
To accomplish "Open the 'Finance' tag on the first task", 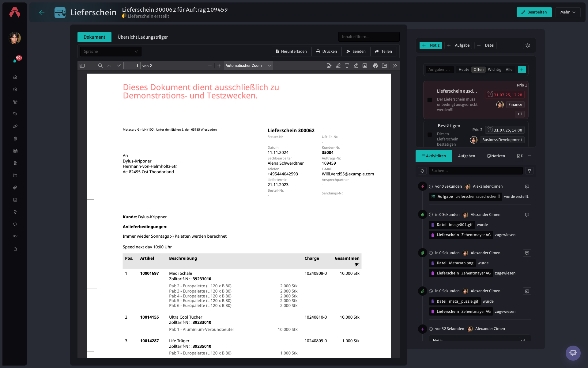I will pyautogui.click(x=515, y=105).
